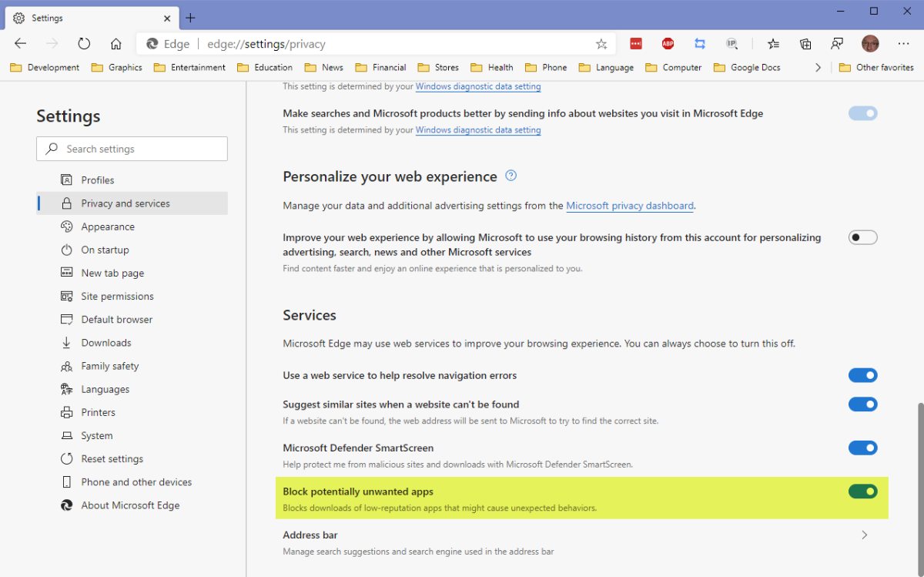
Task: Go back with the browser back arrow
Action: [21, 44]
